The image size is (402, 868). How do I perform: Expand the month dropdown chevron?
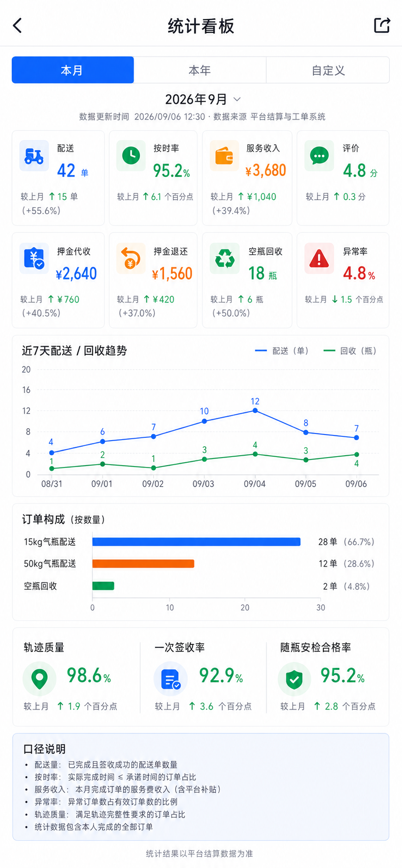point(237,99)
